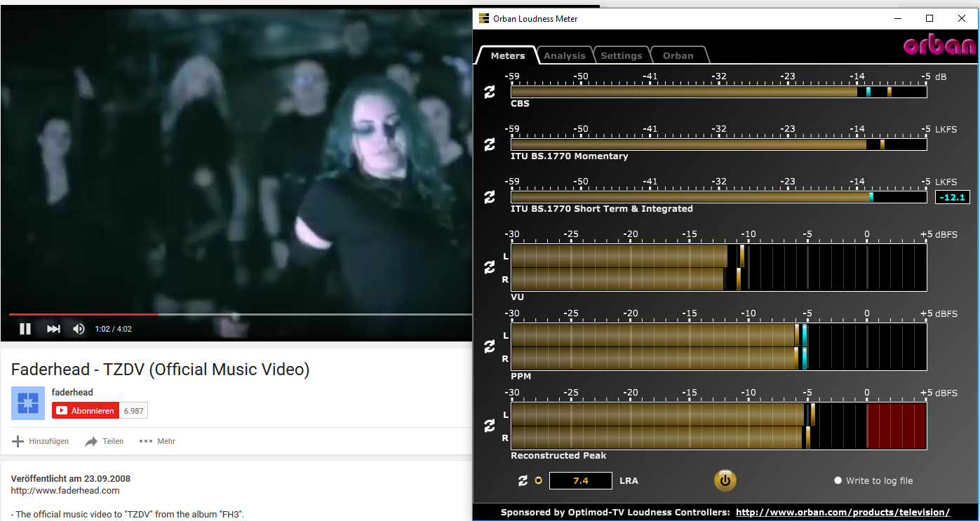Reset the VU meter refresh icon
980x521 pixels.
(490, 267)
